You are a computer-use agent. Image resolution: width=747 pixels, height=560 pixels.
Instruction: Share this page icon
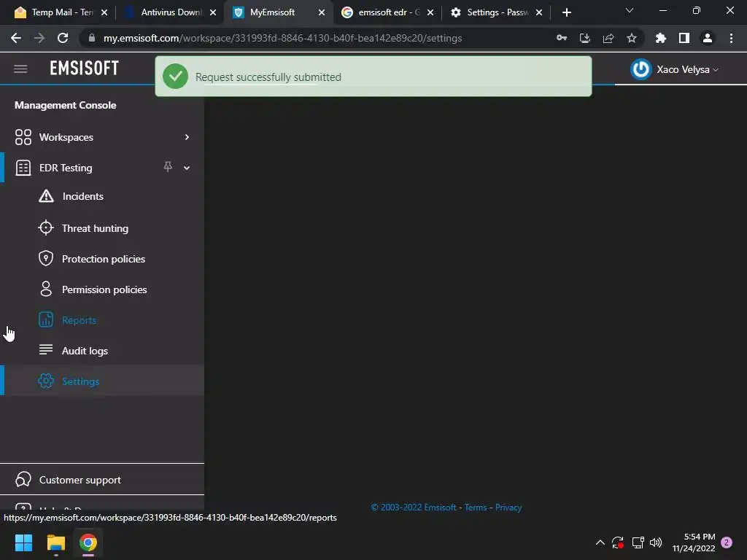(608, 38)
